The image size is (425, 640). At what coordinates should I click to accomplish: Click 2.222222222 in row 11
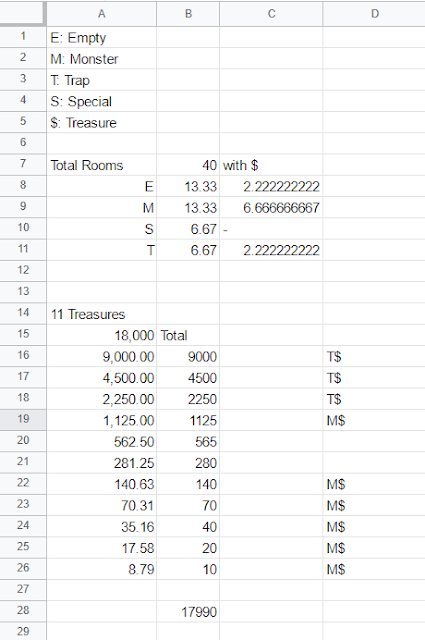271,250
